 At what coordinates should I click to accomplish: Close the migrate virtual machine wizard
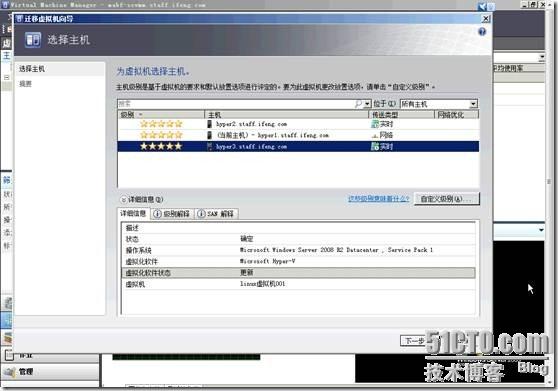[485, 19]
